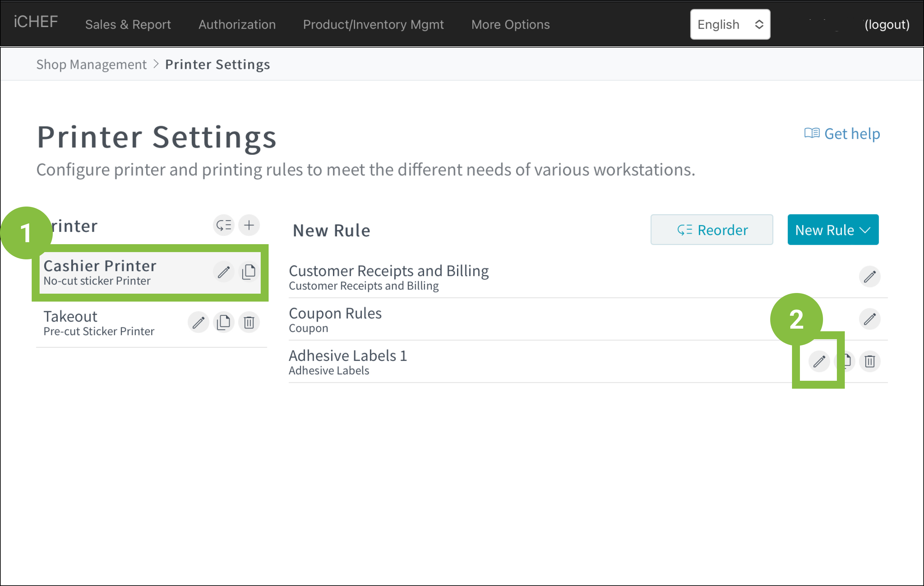
Task: Click the add printer plus icon
Action: 248,225
